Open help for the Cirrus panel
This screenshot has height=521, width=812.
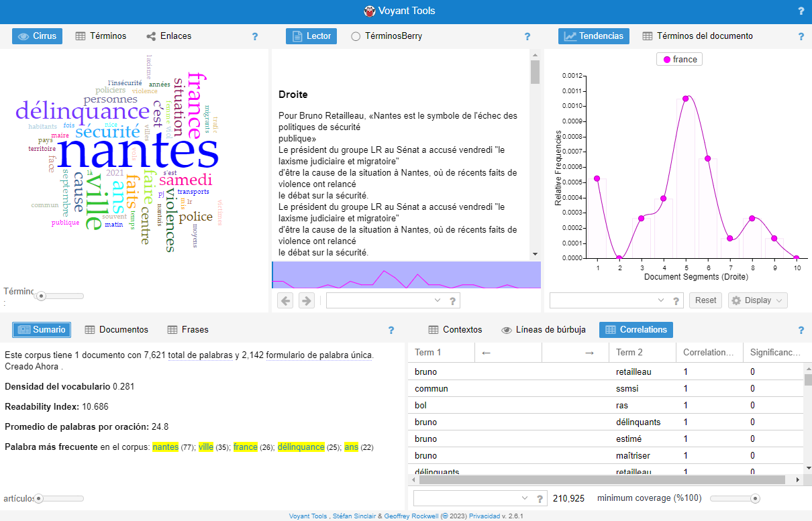255,37
